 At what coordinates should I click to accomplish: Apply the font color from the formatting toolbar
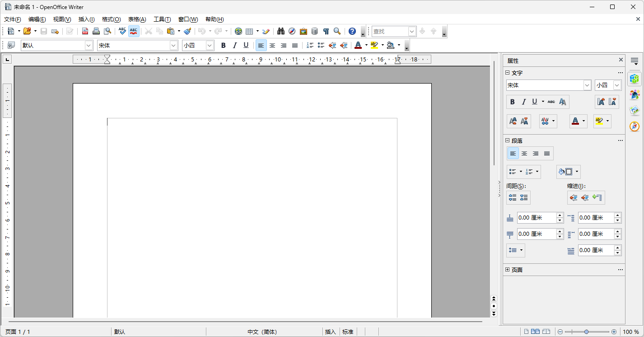tap(358, 45)
